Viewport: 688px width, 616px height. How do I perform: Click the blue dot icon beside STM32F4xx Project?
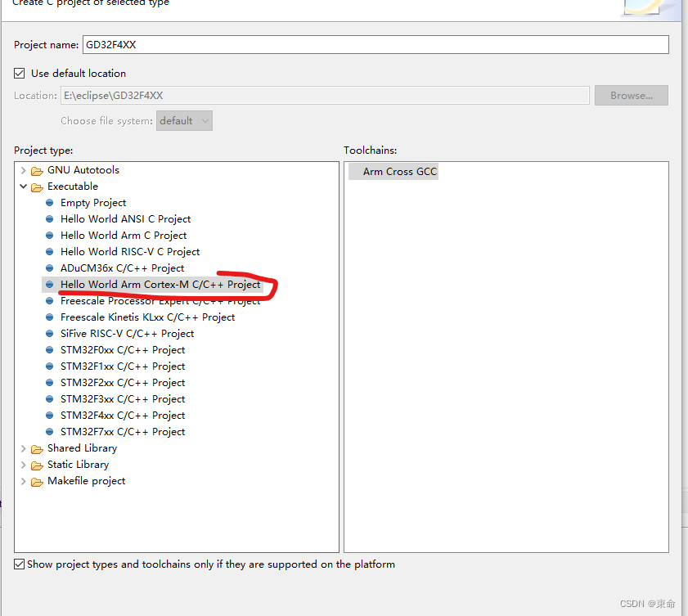(50, 416)
